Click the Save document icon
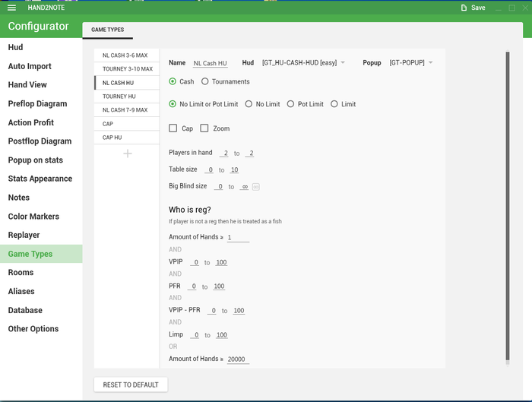This screenshot has width=532, height=402. (x=464, y=8)
